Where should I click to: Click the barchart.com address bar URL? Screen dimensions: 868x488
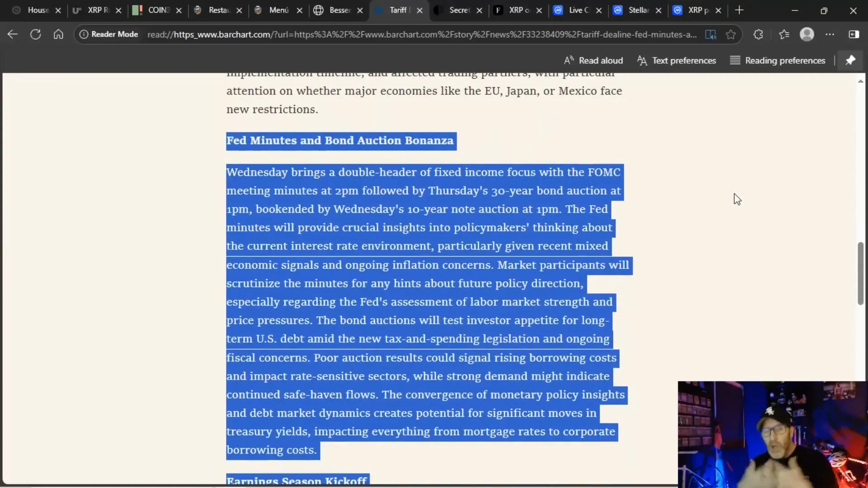pos(422,34)
